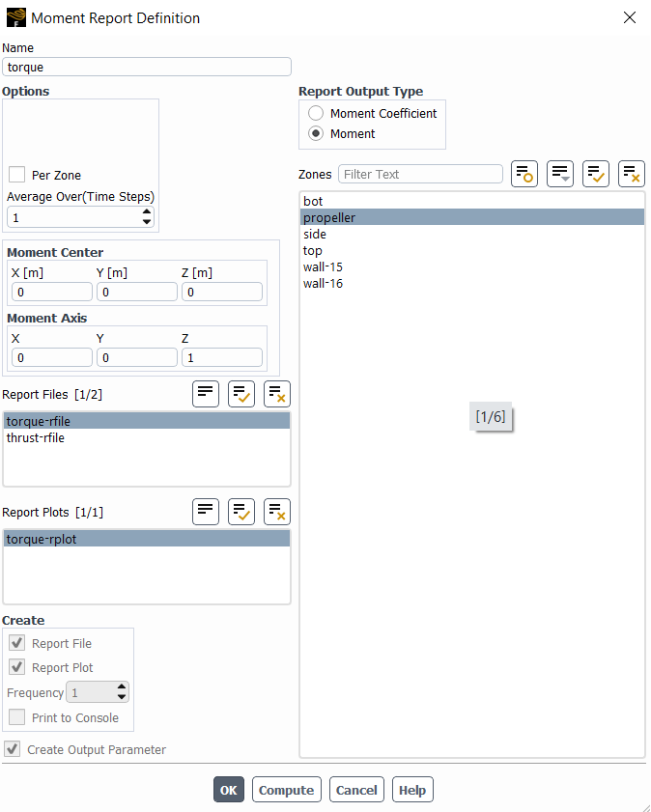Click Moment Center X [m] field
651x812 pixels.
52,293
